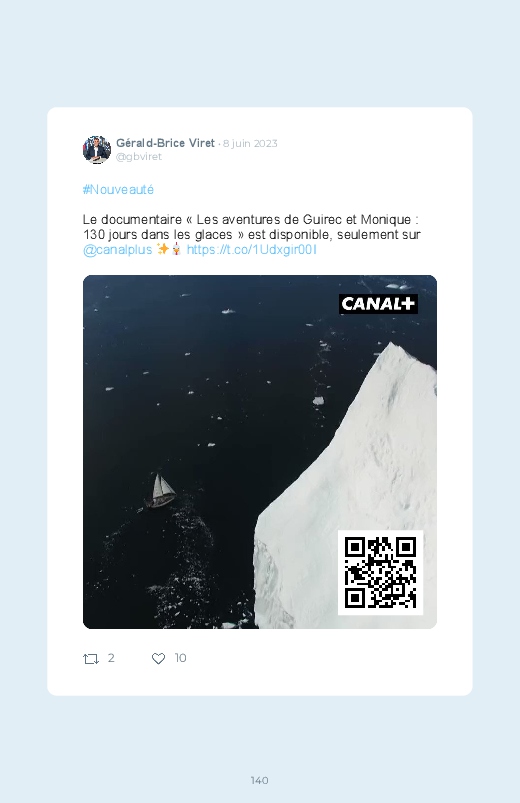Open Gérald-Brice Viret's profile avatar
This screenshot has height=803, width=520.
click(97, 150)
